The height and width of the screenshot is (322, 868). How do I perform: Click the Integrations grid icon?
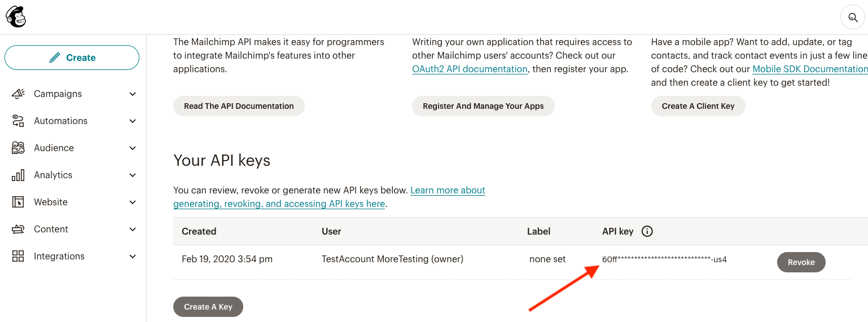point(18,256)
